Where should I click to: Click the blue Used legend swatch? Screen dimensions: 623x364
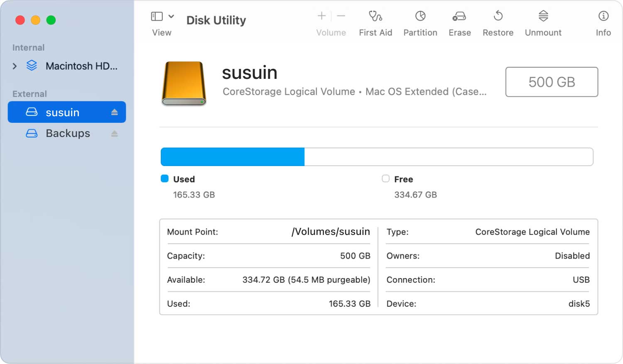click(164, 178)
